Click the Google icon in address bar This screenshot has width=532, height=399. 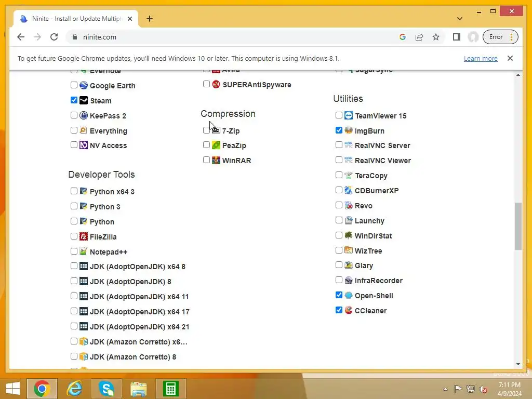403,37
